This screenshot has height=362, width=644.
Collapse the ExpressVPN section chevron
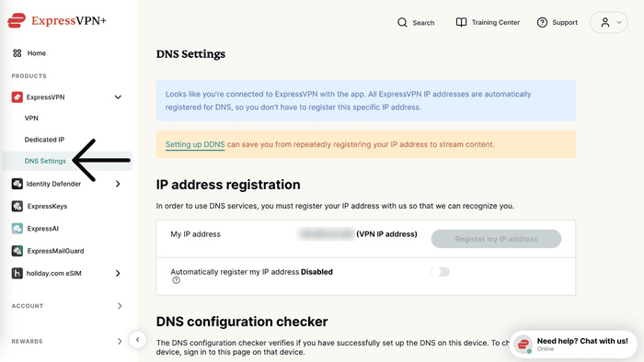(x=118, y=97)
